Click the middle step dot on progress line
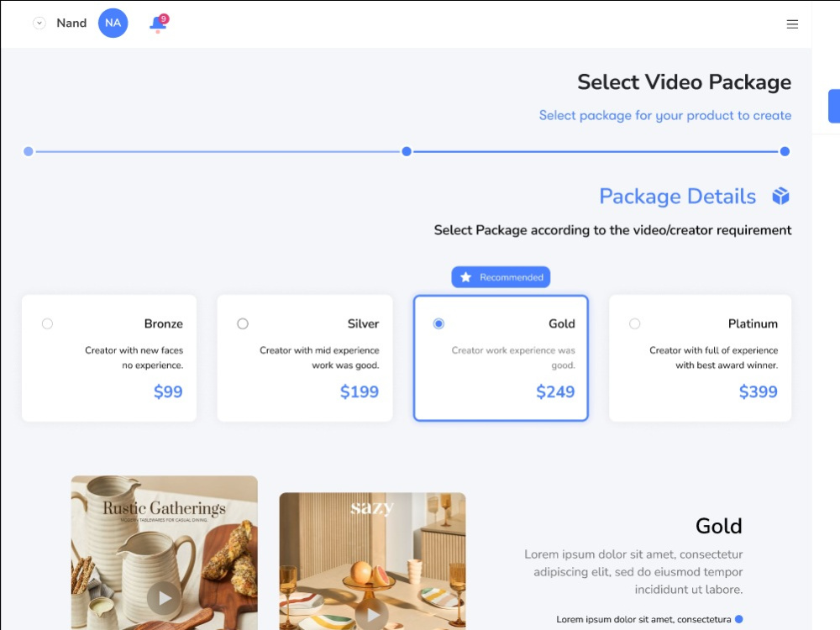 click(407, 151)
